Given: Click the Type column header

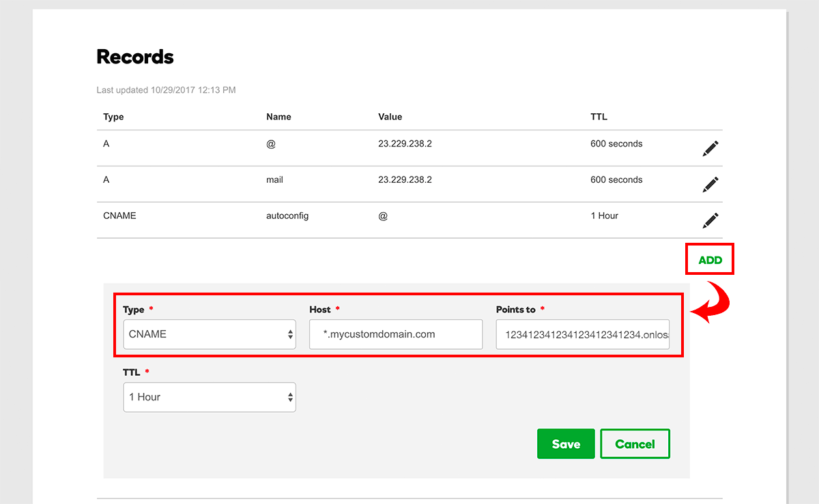Looking at the screenshot, I should point(113,117).
